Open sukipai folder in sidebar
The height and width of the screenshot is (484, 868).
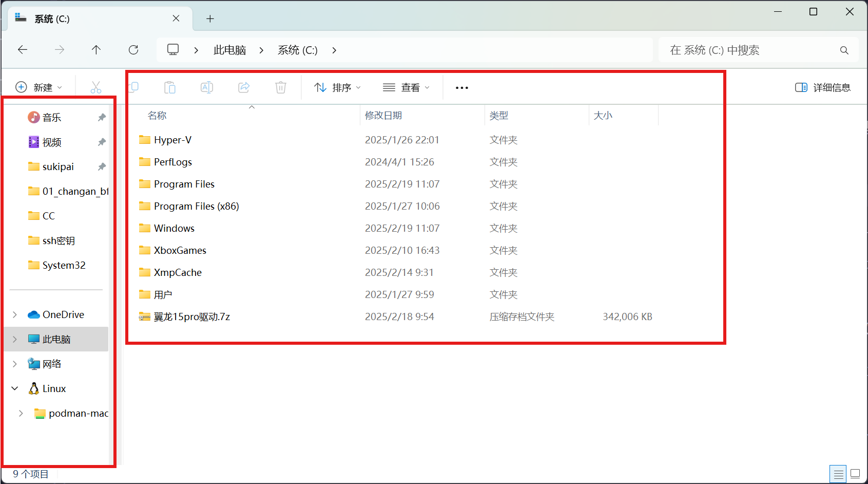click(x=51, y=166)
